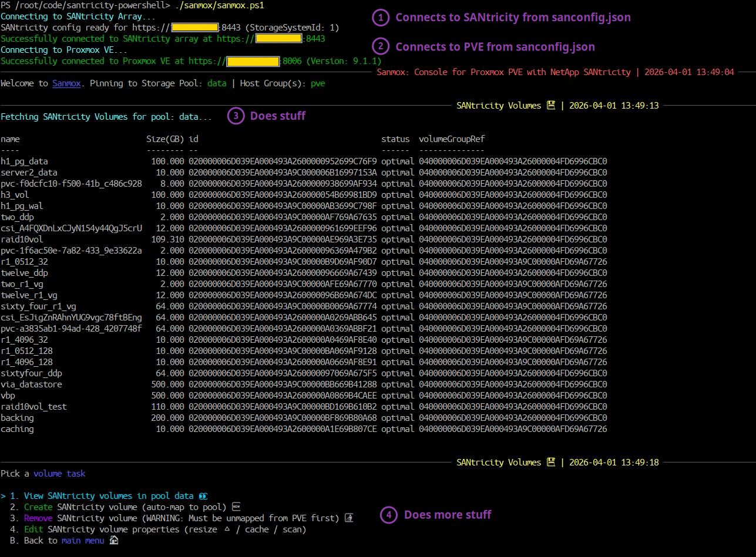Click the id ending in 952699C76F9
The image size is (756, 557).
[283, 161]
